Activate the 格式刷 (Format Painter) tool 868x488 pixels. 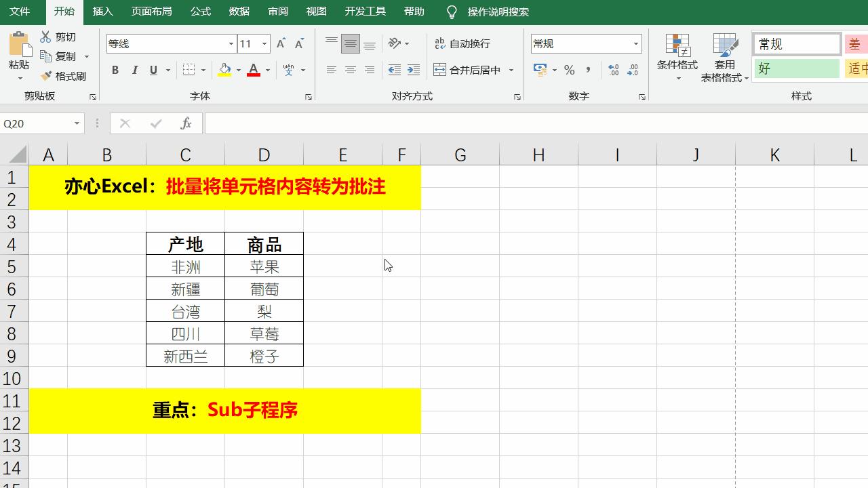click(x=64, y=76)
